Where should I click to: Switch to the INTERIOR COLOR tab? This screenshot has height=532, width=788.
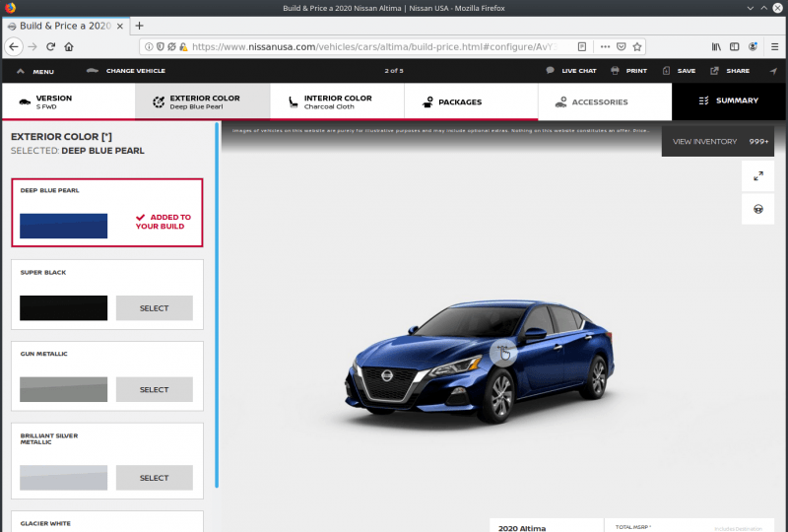tap(337, 101)
